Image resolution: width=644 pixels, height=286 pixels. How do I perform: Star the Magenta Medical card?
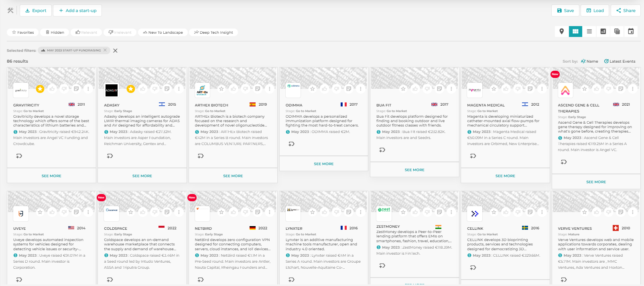pyautogui.click(x=494, y=89)
